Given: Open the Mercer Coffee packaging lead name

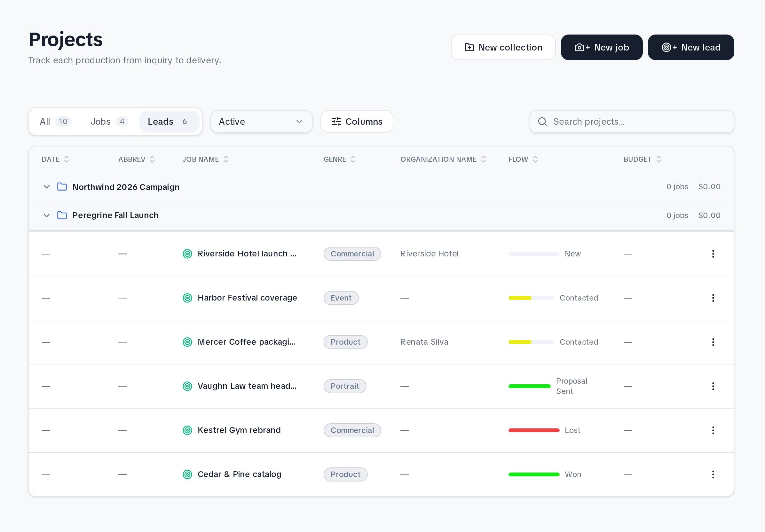Looking at the screenshot, I should (246, 342).
